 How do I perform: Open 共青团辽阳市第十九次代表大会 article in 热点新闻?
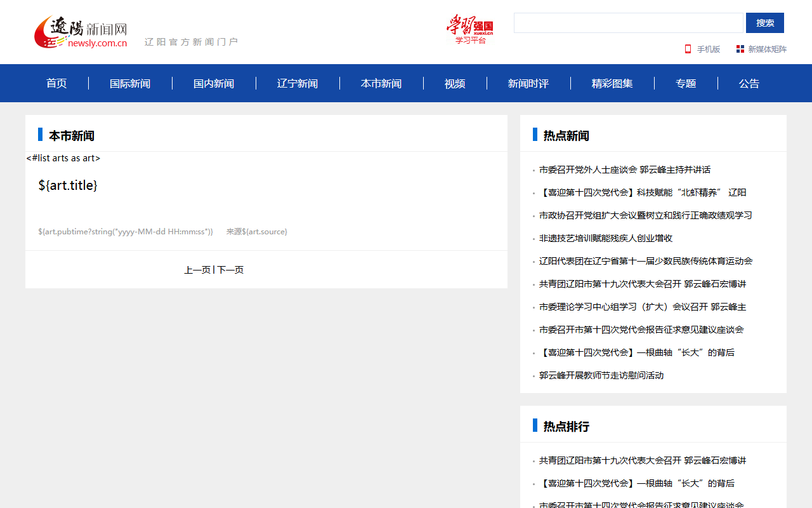tap(643, 284)
